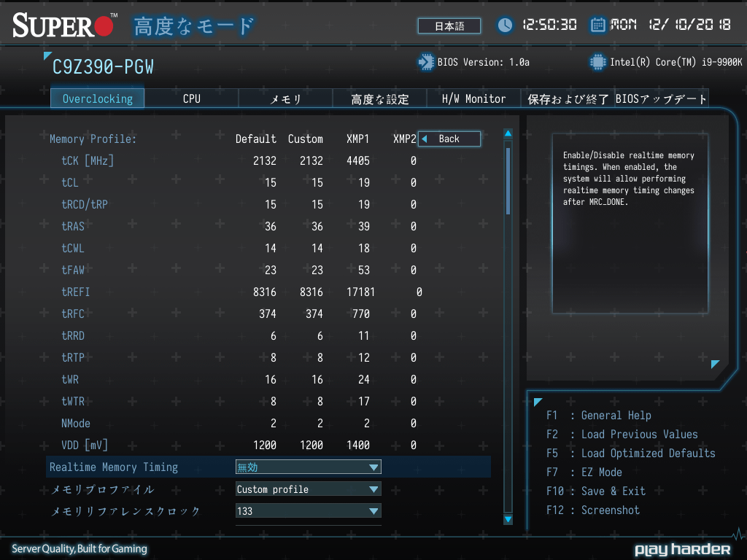Click XMP1 tCK value 4405

coord(358,161)
